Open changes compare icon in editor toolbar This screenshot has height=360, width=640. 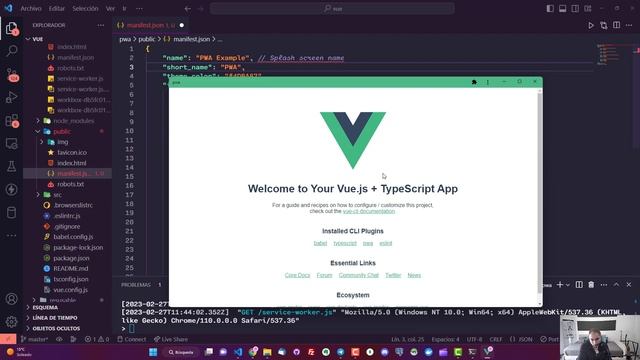point(604,25)
